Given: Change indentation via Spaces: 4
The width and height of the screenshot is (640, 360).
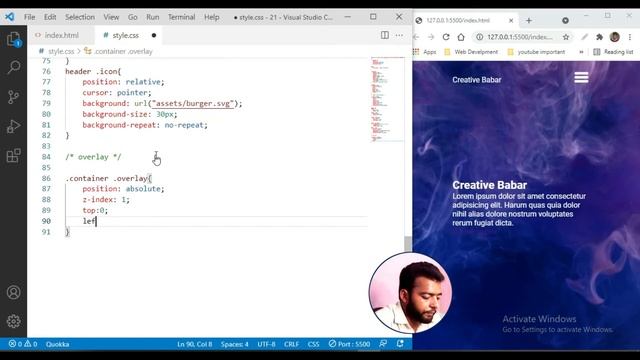Looking at the screenshot, I should (x=235, y=344).
